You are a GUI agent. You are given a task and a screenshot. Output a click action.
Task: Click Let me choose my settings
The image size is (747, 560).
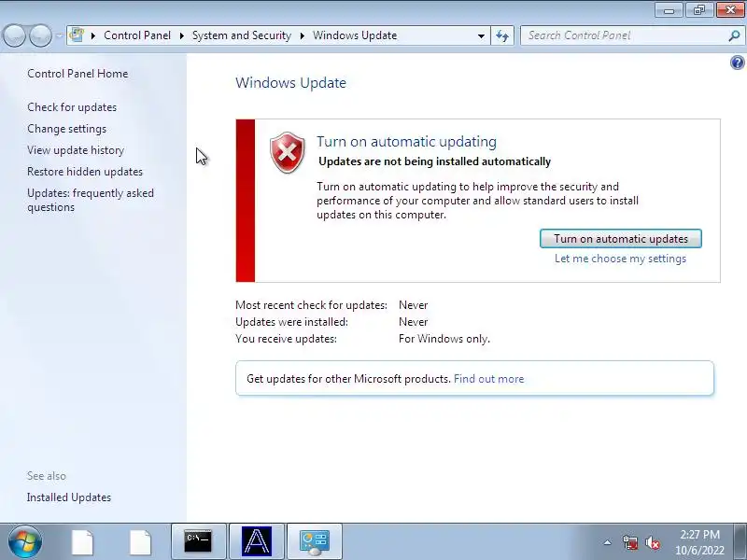point(620,259)
